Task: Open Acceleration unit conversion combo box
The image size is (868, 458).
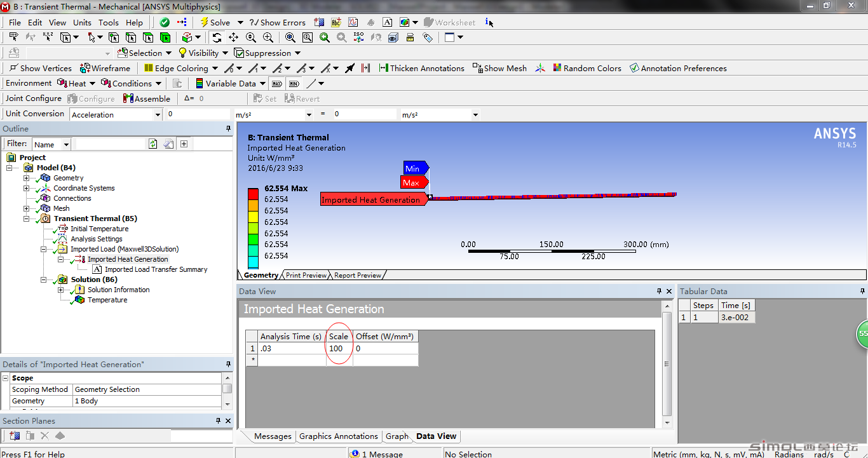Action: pyautogui.click(x=116, y=114)
